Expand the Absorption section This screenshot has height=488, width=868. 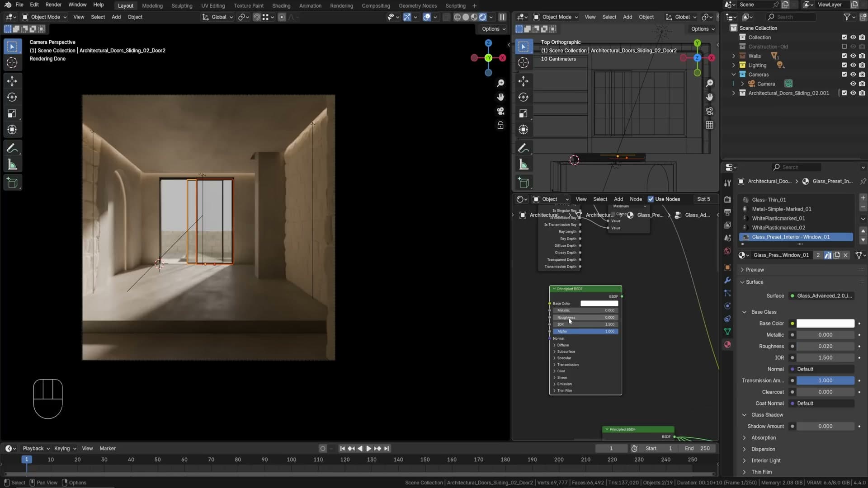(763, 437)
